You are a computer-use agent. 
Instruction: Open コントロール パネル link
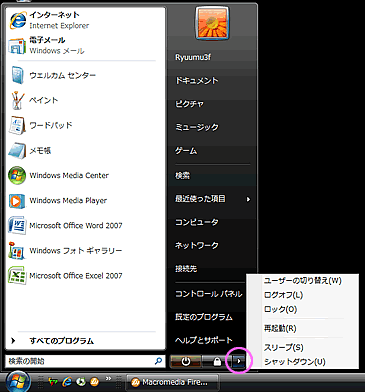point(209,294)
